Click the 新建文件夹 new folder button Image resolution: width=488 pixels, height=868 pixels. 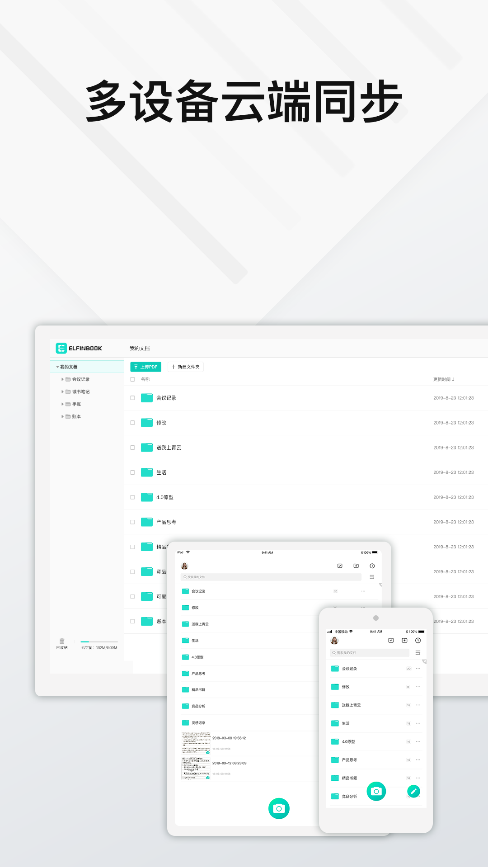pos(185,367)
